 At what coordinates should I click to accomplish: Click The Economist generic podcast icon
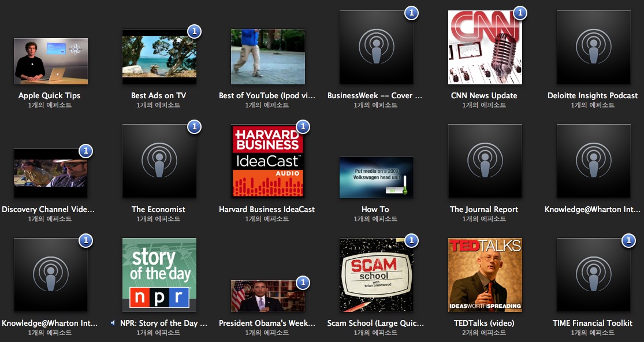[x=159, y=161]
